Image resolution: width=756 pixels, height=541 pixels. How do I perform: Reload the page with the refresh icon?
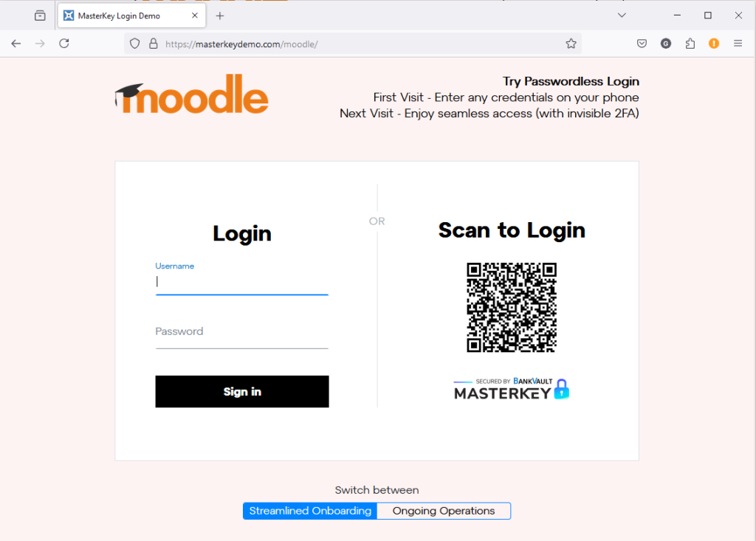click(64, 44)
